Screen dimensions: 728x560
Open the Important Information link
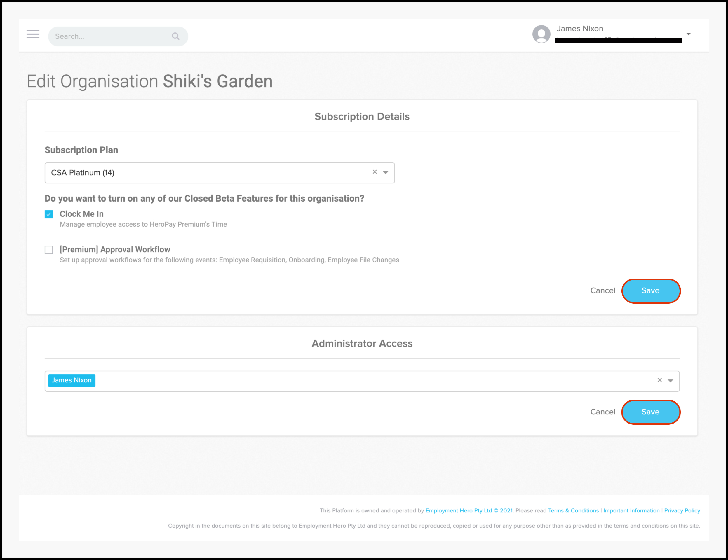[631, 511]
